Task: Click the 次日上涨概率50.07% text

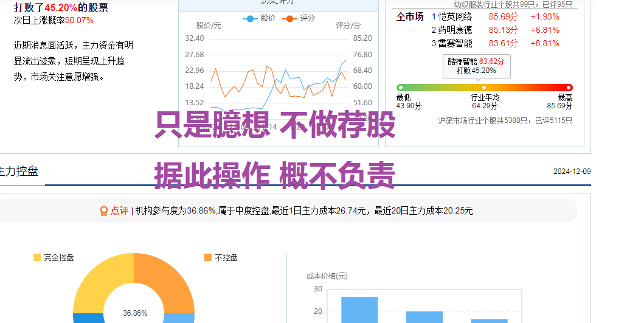Action: click(x=54, y=20)
